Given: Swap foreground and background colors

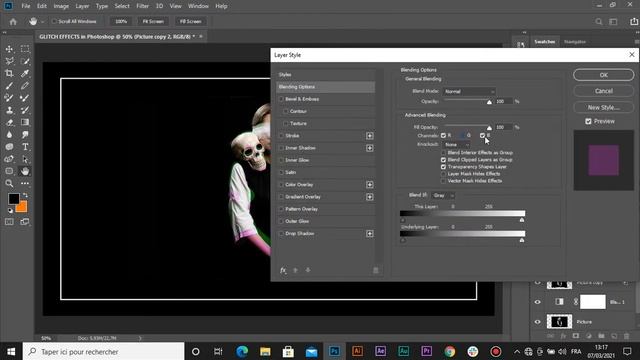Looking at the screenshot, I should click(x=25, y=196).
